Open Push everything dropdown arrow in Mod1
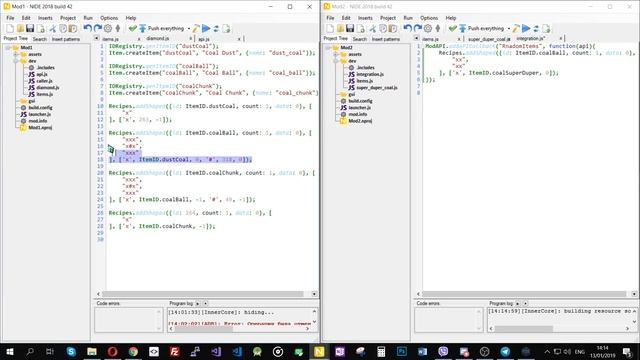The height and width of the screenshot is (360, 640). [x=189, y=29]
